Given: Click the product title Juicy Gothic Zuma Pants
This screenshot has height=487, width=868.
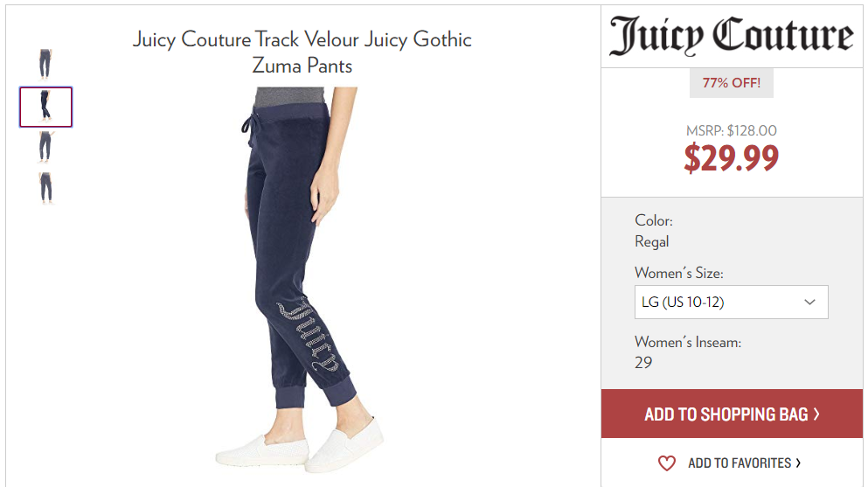Looking at the screenshot, I should point(302,52).
